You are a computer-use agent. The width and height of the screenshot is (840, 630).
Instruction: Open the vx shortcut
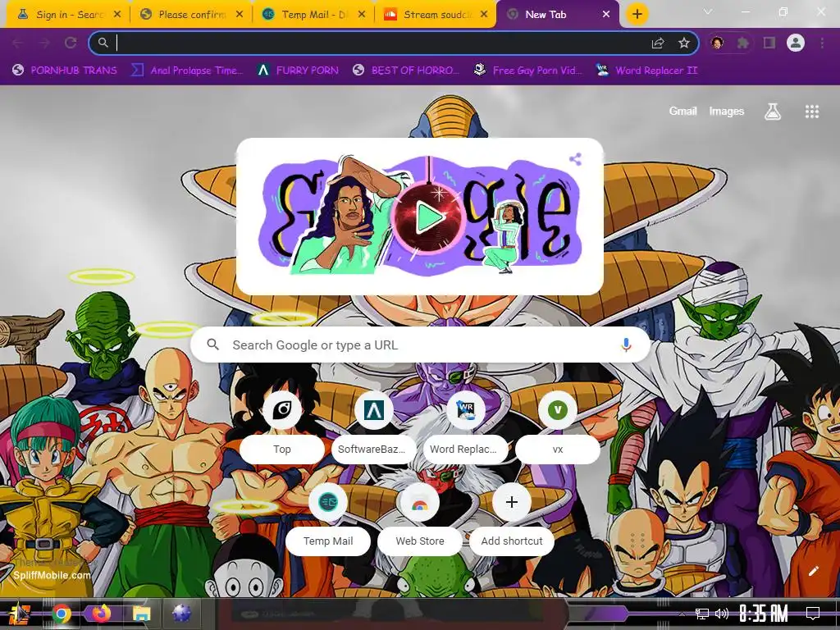557,429
